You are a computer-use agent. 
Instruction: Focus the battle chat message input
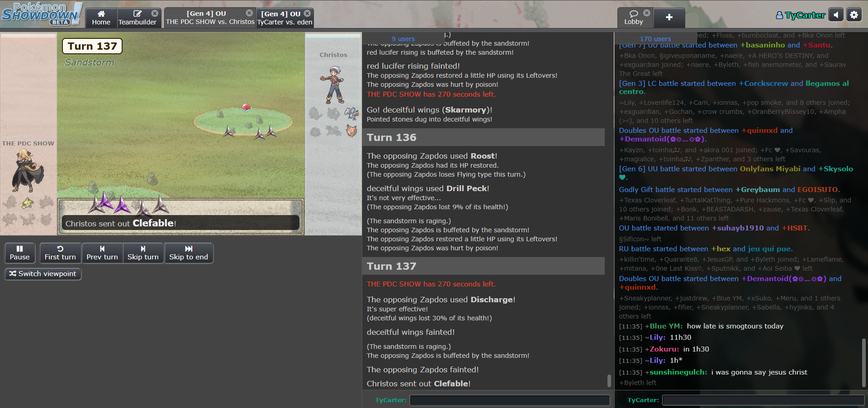(x=510, y=400)
